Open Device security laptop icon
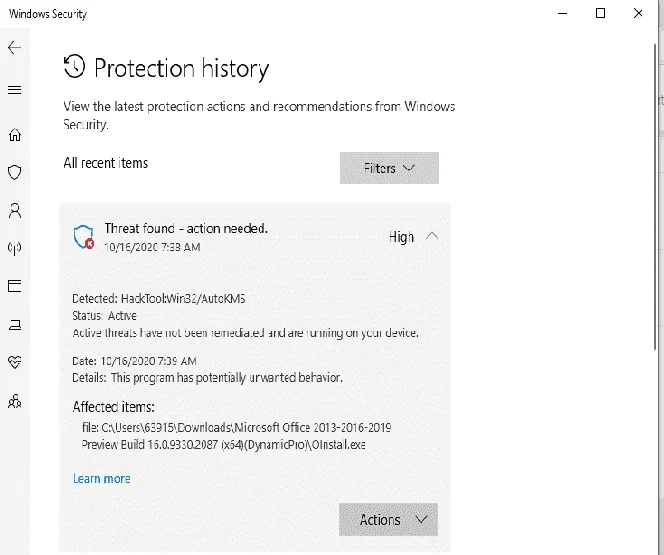 tap(15, 325)
